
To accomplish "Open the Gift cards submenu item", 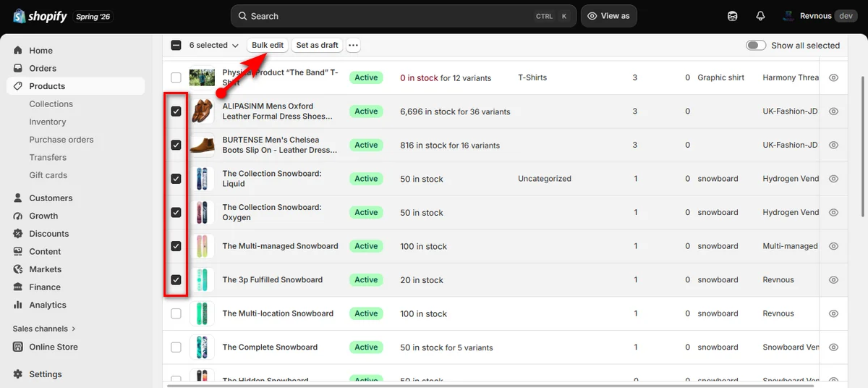I will click(x=48, y=175).
